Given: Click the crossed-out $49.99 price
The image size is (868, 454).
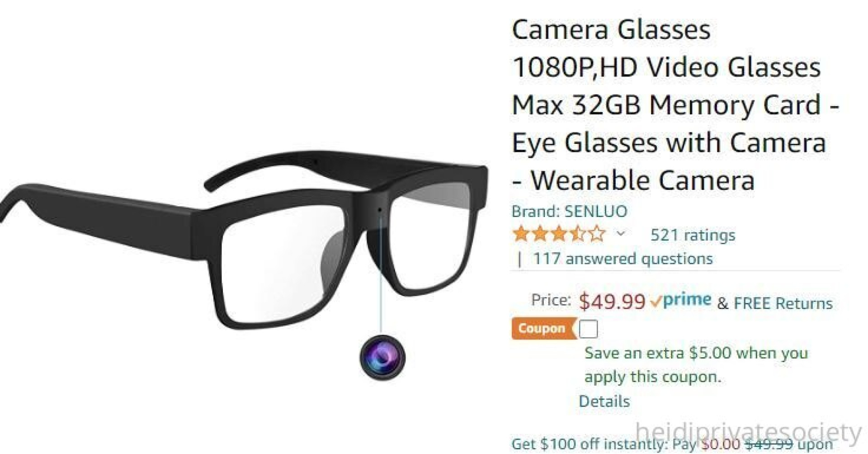Looking at the screenshot, I should click(769, 444).
